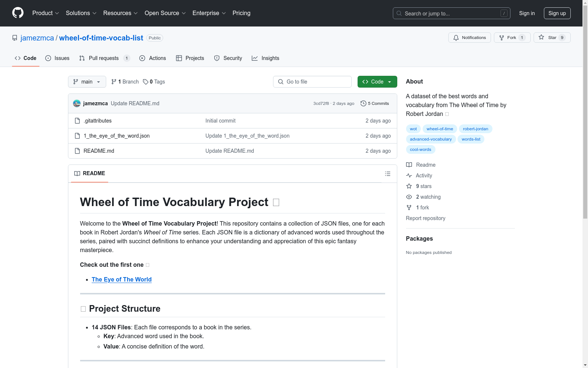The image size is (588, 368).
Task: Open the README outline list icon
Action: point(388,174)
